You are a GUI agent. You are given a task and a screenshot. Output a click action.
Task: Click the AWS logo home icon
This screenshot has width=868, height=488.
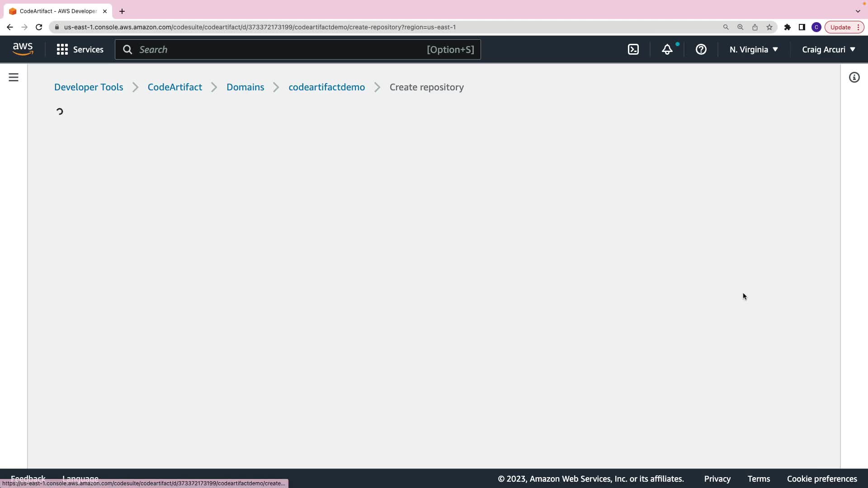click(23, 49)
